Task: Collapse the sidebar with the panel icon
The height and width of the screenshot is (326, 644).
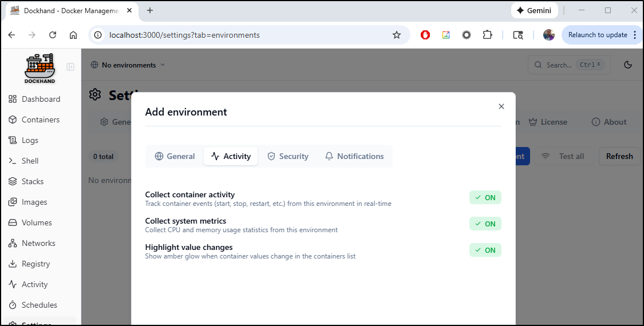Action: coord(70,67)
